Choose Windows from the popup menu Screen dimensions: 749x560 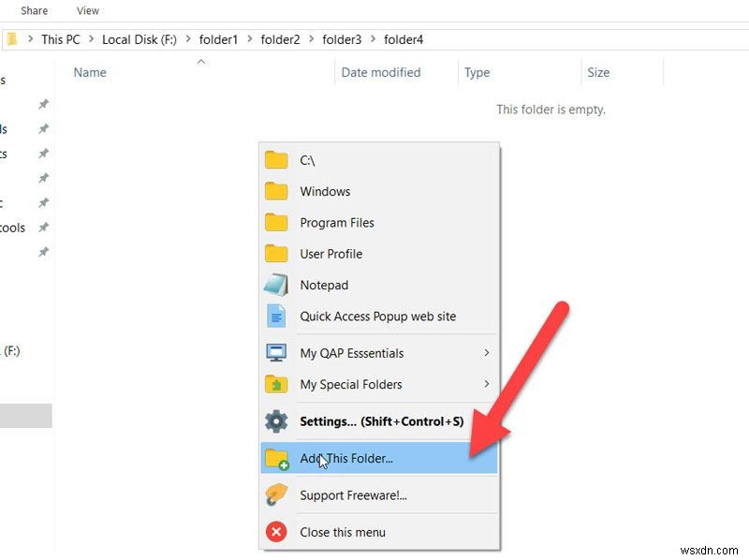(379, 192)
